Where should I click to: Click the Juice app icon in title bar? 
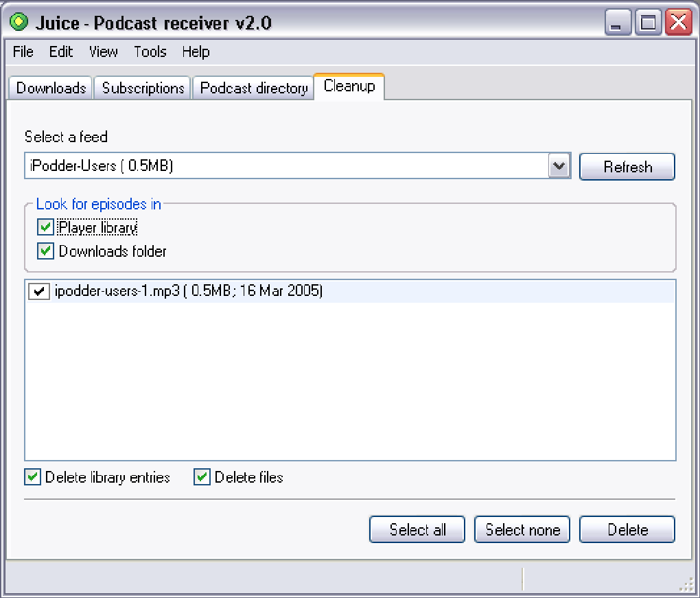click(19, 23)
